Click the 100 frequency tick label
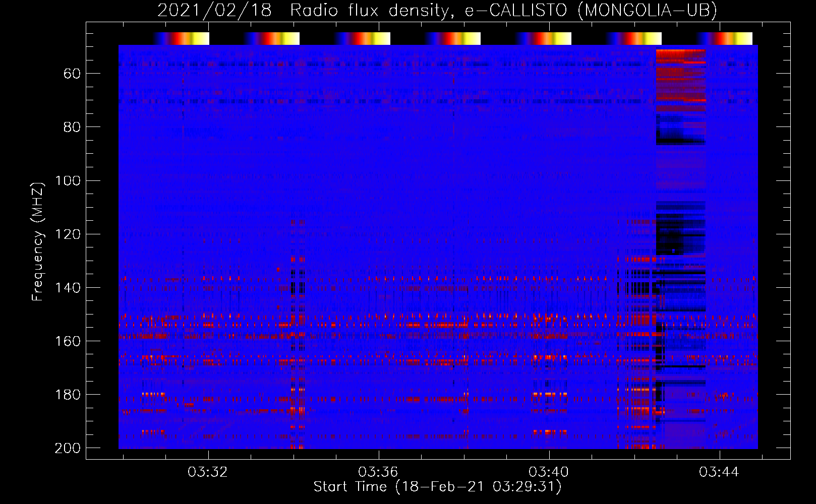 (x=68, y=180)
